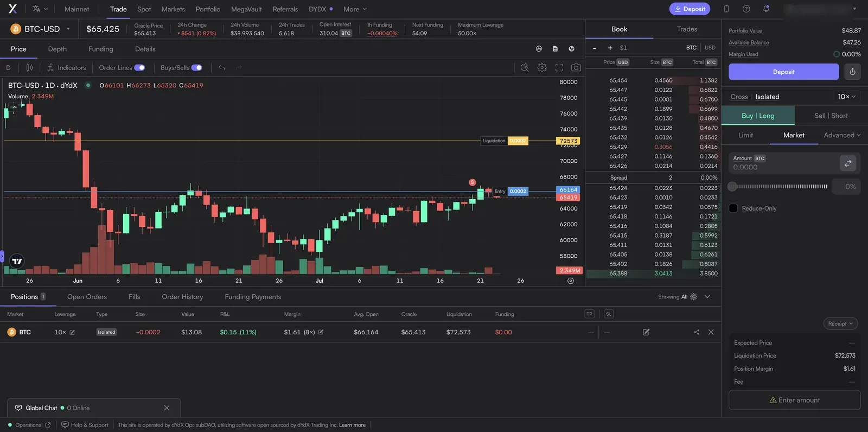Expand the More menu

(x=355, y=9)
